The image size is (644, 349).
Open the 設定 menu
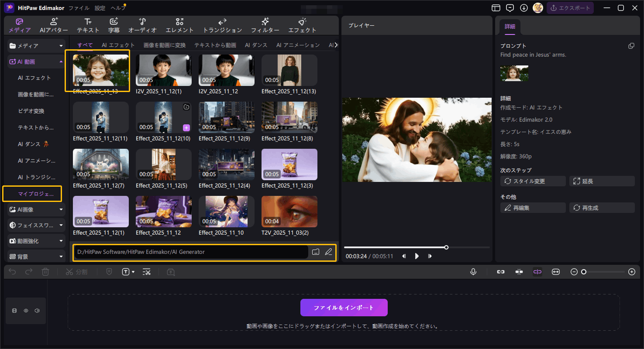click(x=100, y=7)
